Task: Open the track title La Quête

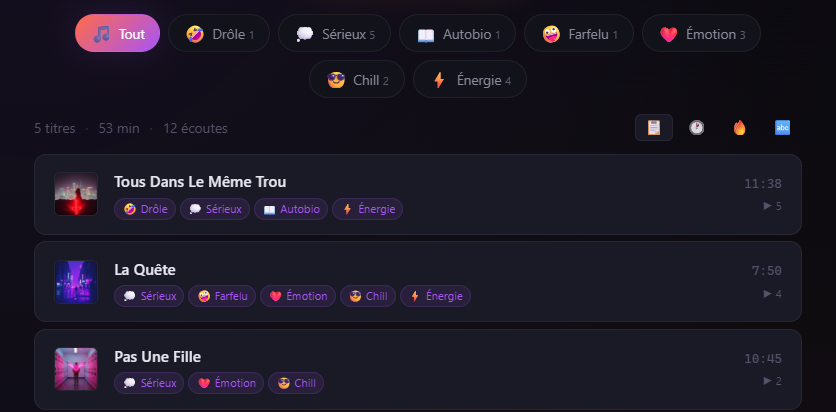Action: pyautogui.click(x=145, y=269)
